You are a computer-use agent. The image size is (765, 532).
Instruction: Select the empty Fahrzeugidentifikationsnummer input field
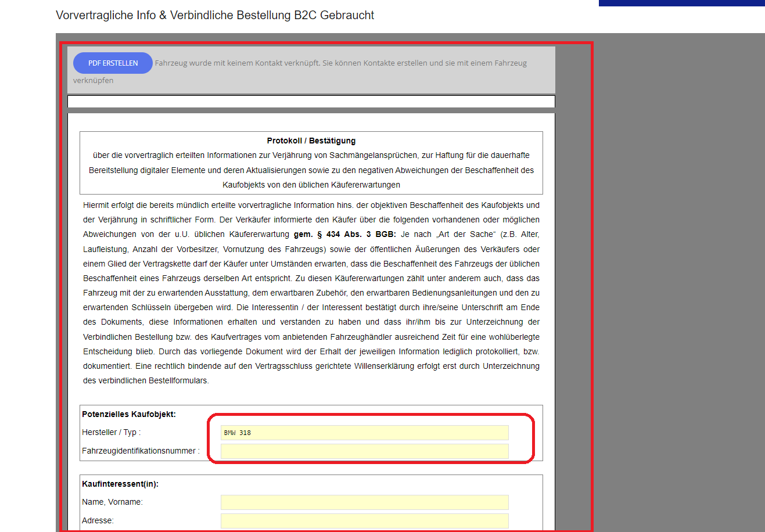tap(364, 451)
